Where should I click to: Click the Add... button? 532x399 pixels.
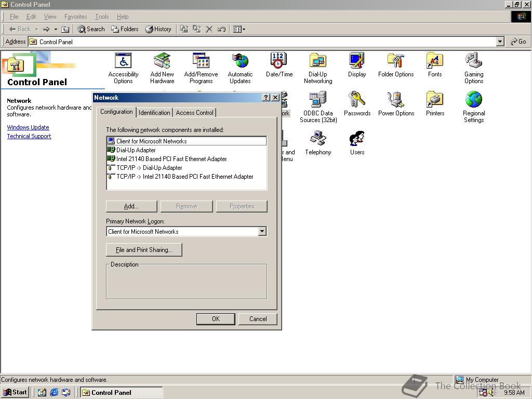coord(131,206)
